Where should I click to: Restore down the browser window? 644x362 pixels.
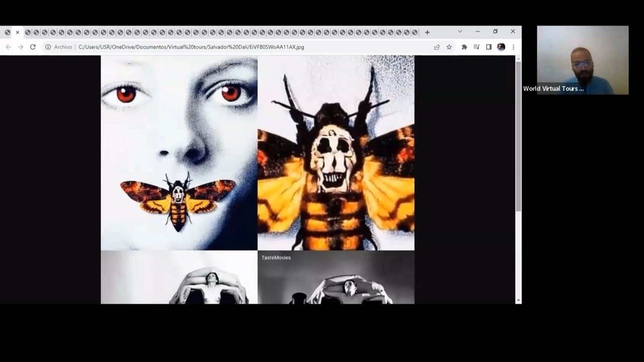click(x=495, y=31)
